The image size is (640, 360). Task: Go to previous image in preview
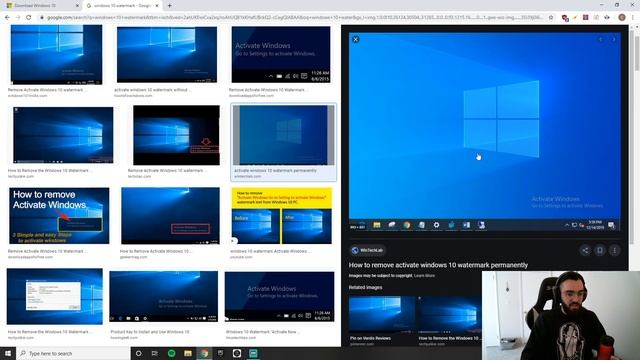click(600, 39)
